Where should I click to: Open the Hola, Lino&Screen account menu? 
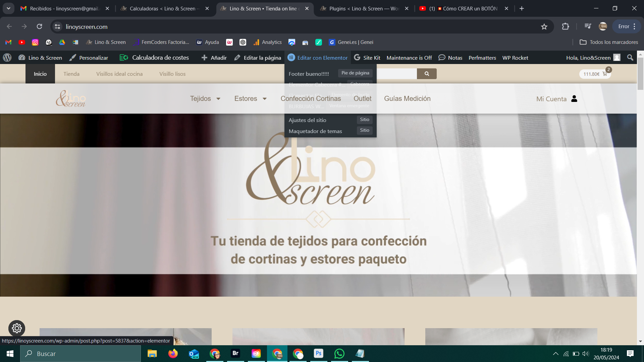tap(593, 58)
